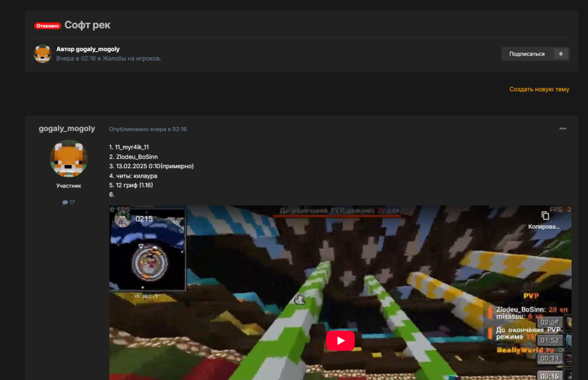Click the line 3. 13.02.2025 0:10(примерно)

click(x=152, y=166)
